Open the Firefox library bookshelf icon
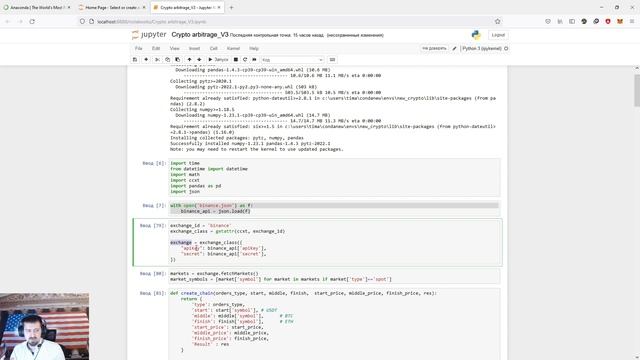Viewport: 640px width, 360px height. coord(560,21)
